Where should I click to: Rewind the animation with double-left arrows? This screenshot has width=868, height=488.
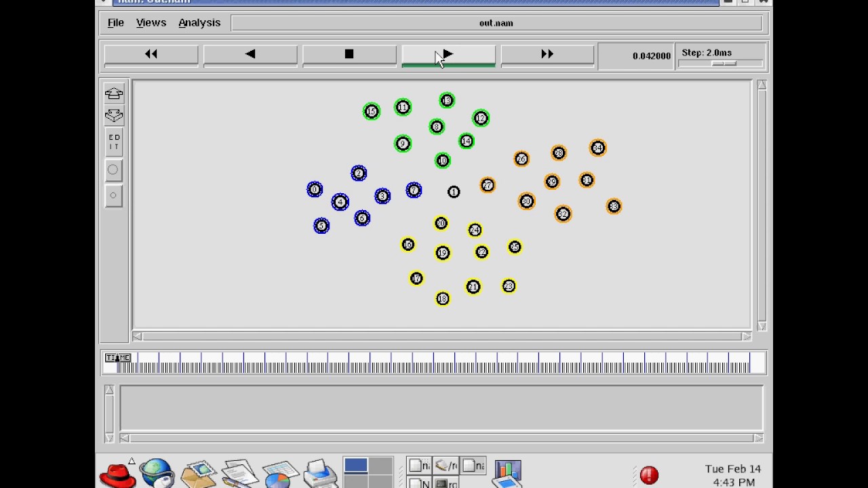click(151, 54)
